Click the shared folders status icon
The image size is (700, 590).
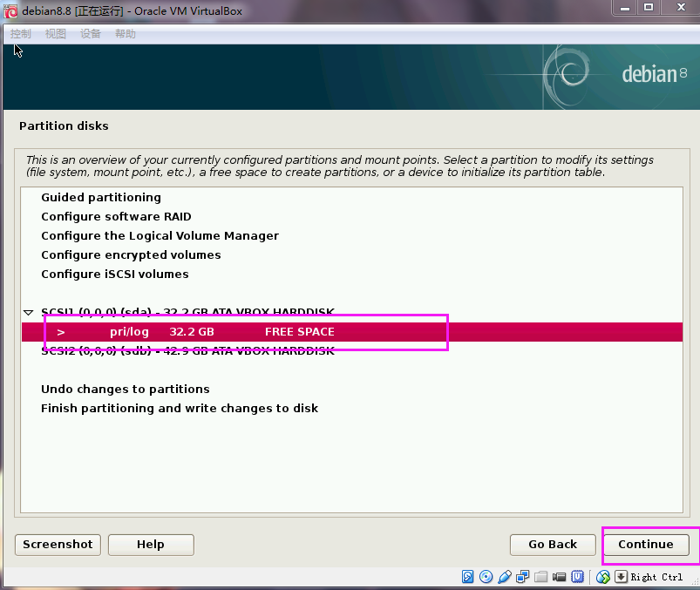tap(541, 577)
